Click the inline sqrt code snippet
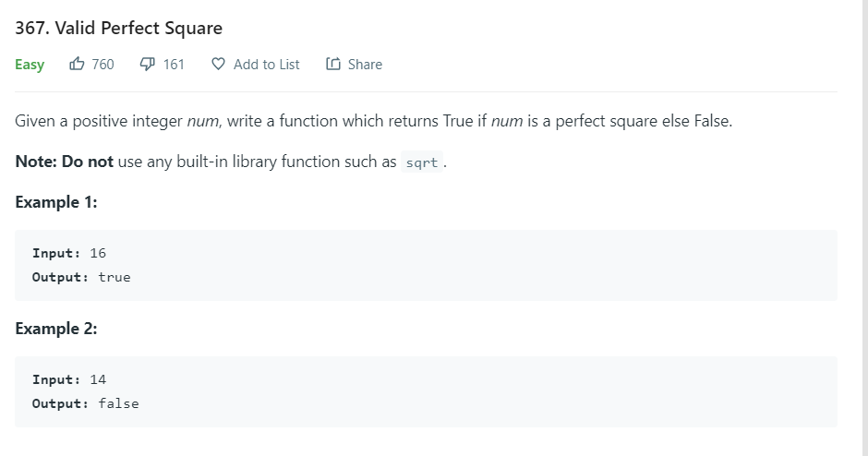Viewport: 868px width, 456px height. (422, 162)
